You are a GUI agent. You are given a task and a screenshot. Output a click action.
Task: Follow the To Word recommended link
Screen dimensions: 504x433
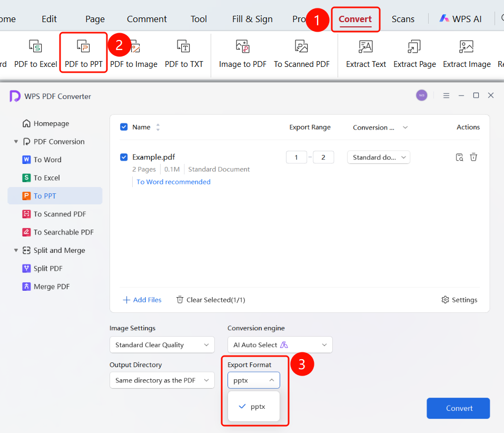174,182
